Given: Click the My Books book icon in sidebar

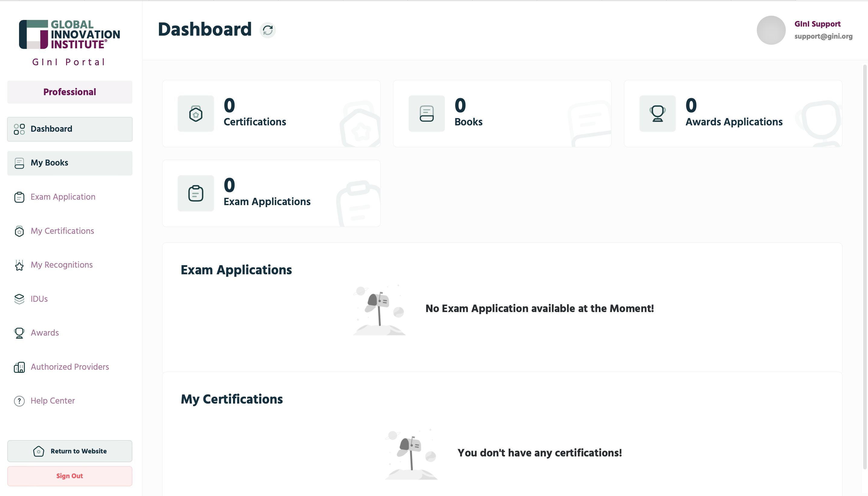Looking at the screenshot, I should 19,163.
